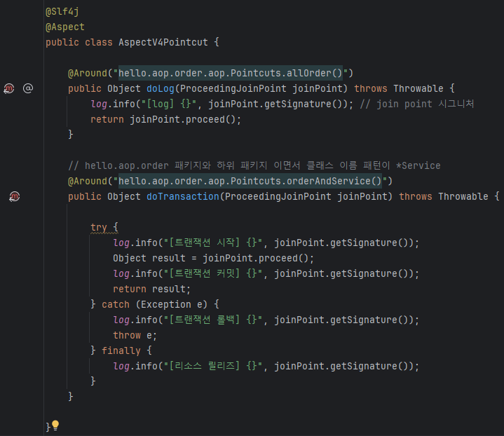Click the advice gutter icon beside doLog

coord(9,88)
